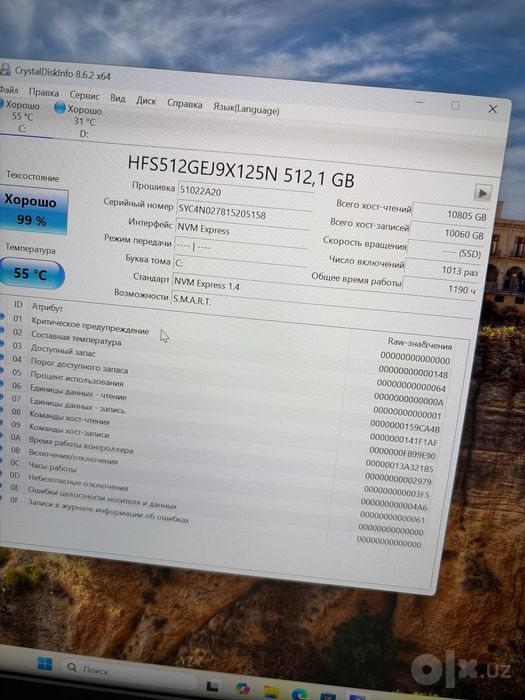Screen dimensions: 525x700
Task: Open the Язык(Language) menu
Action: click(x=246, y=109)
